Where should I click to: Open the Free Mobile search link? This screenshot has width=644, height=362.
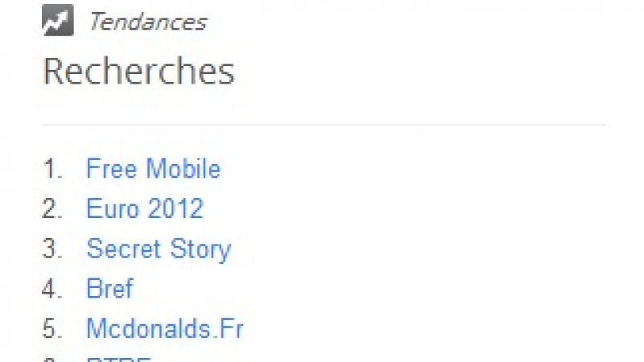click(153, 169)
